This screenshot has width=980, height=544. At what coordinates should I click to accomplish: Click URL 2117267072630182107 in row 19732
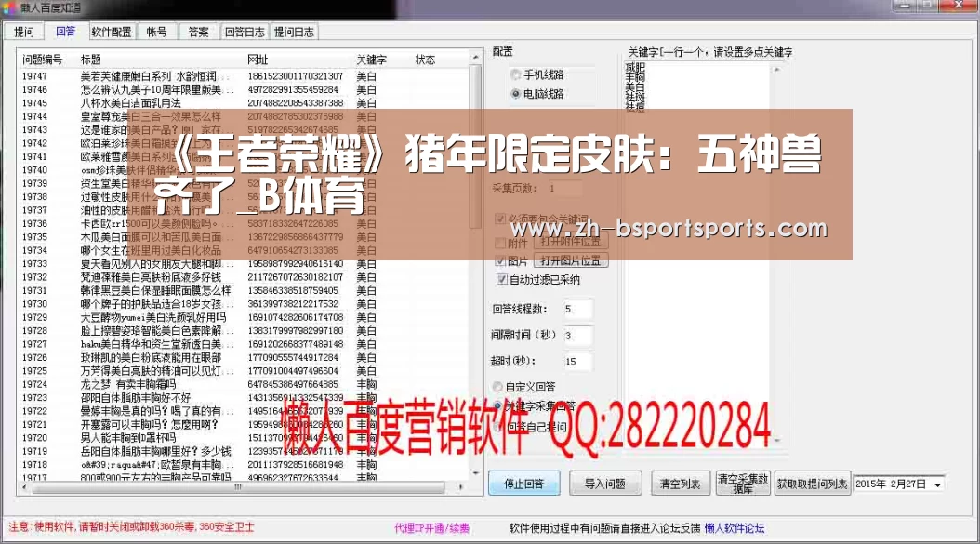tap(295, 278)
